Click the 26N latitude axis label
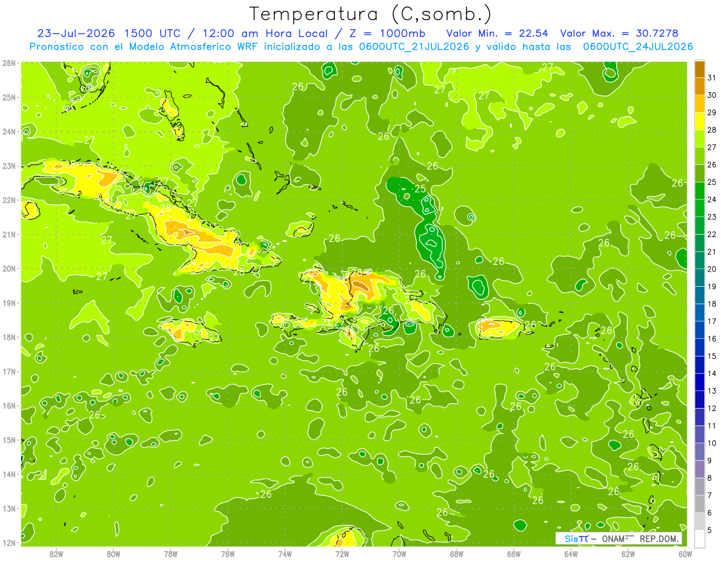The image size is (728, 562). pyautogui.click(x=8, y=62)
